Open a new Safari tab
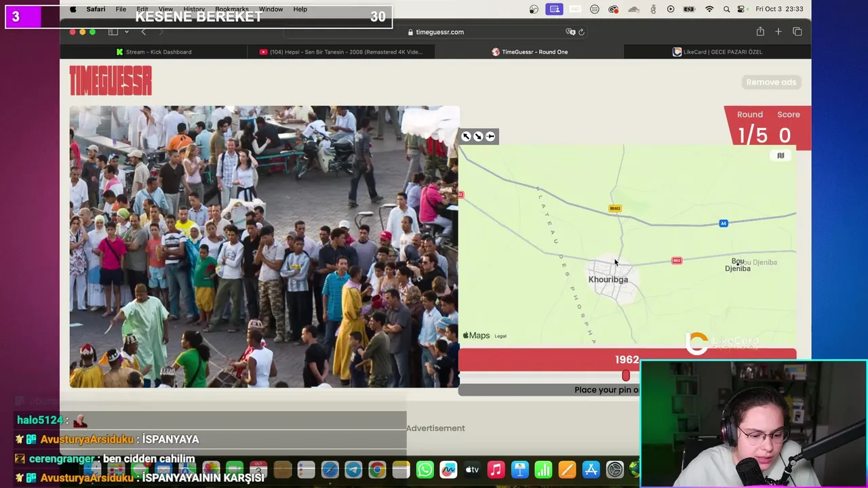The image size is (868, 488). (x=778, y=32)
